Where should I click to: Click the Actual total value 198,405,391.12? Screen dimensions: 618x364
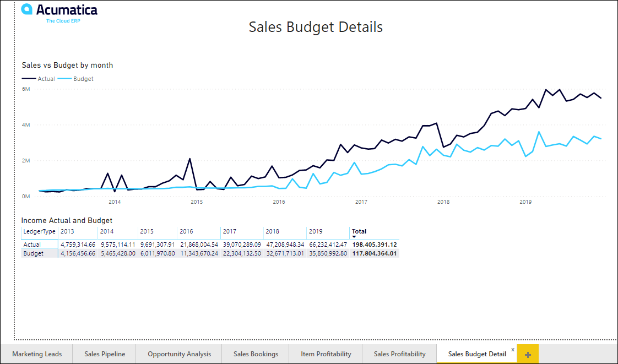point(375,245)
